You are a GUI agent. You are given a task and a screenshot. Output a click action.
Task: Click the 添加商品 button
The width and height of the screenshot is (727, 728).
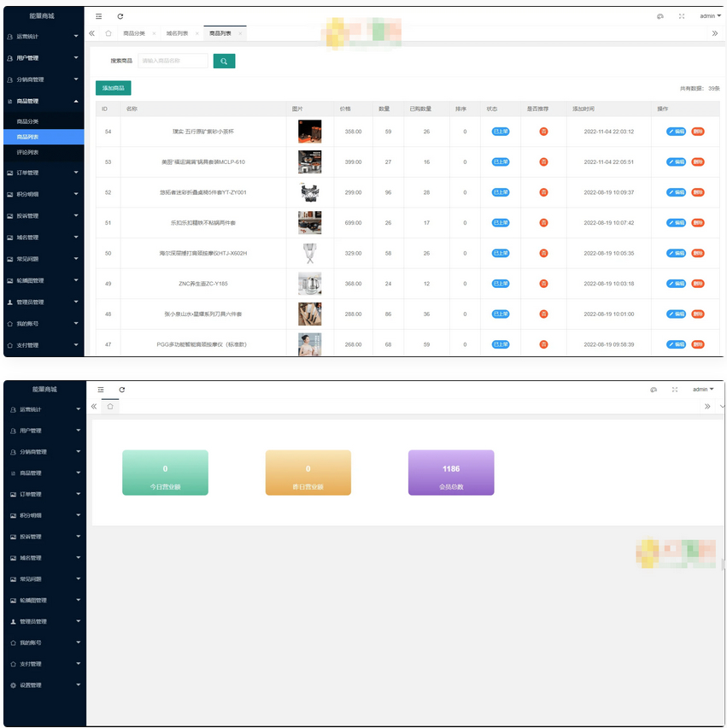click(x=114, y=88)
